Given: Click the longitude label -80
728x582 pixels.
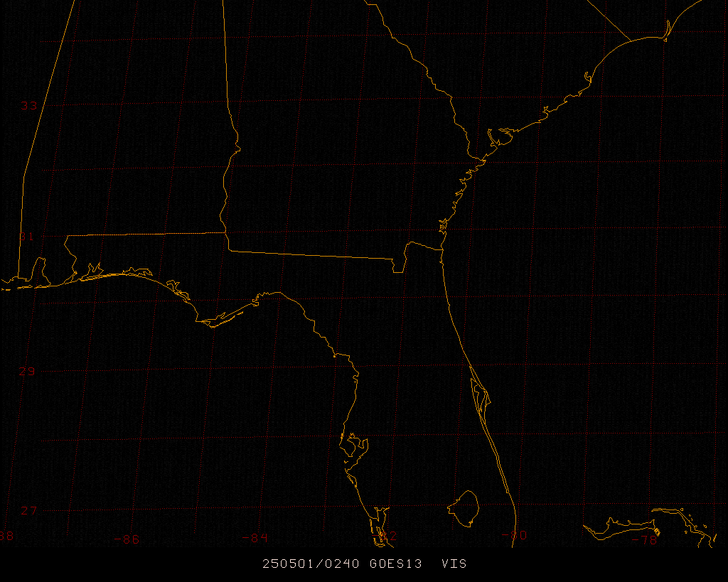Looking at the screenshot, I should tap(515, 535).
